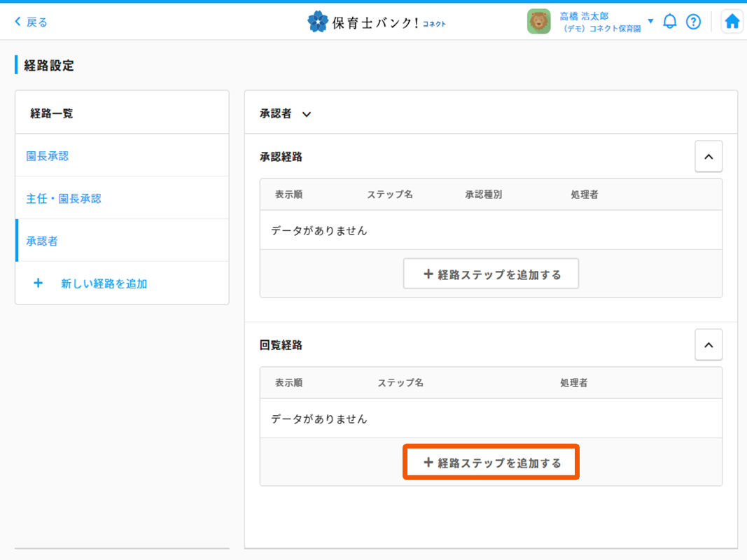Click the 保育士バンク! logo

click(x=377, y=22)
